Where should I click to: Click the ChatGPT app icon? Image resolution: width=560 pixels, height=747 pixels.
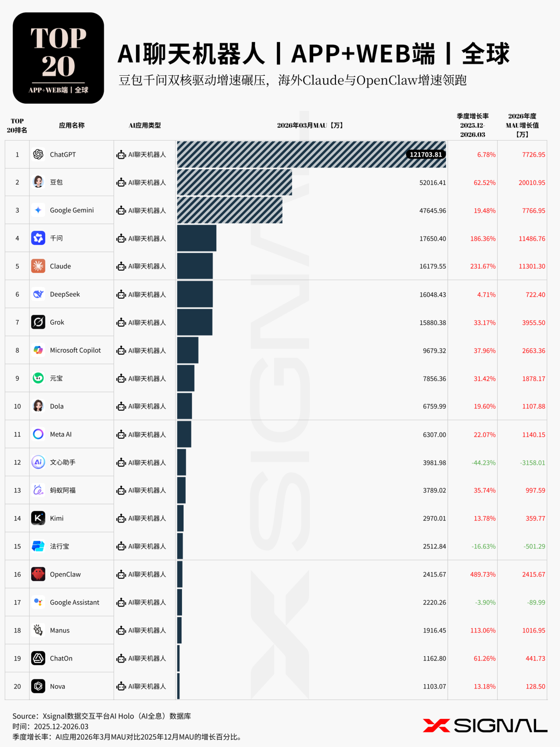coord(38,154)
